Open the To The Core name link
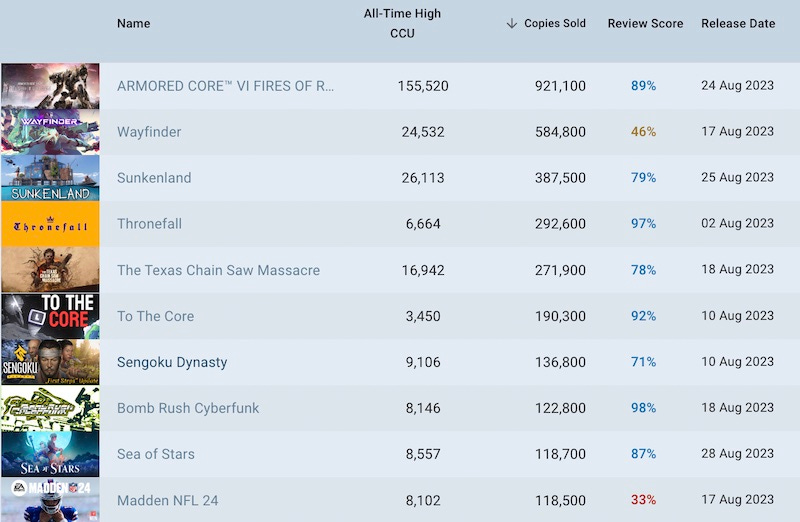The height and width of the screenshot is (522, 800). pyautogui.click(x=156, y=316)
